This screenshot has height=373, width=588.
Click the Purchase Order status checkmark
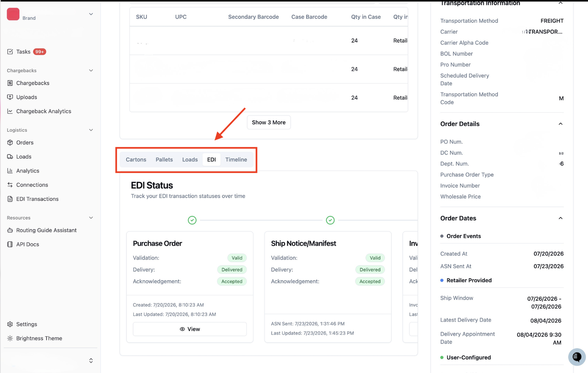(192, 220)
